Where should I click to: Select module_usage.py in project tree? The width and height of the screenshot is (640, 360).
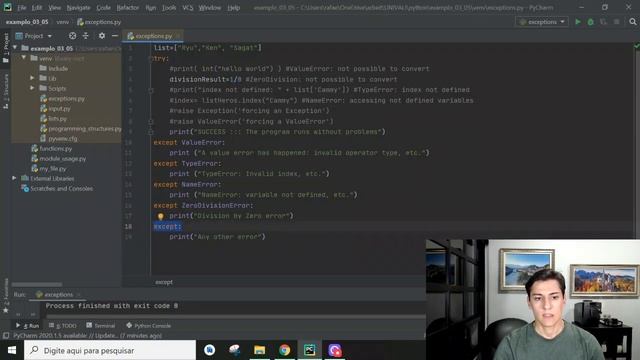coord(58,158)
